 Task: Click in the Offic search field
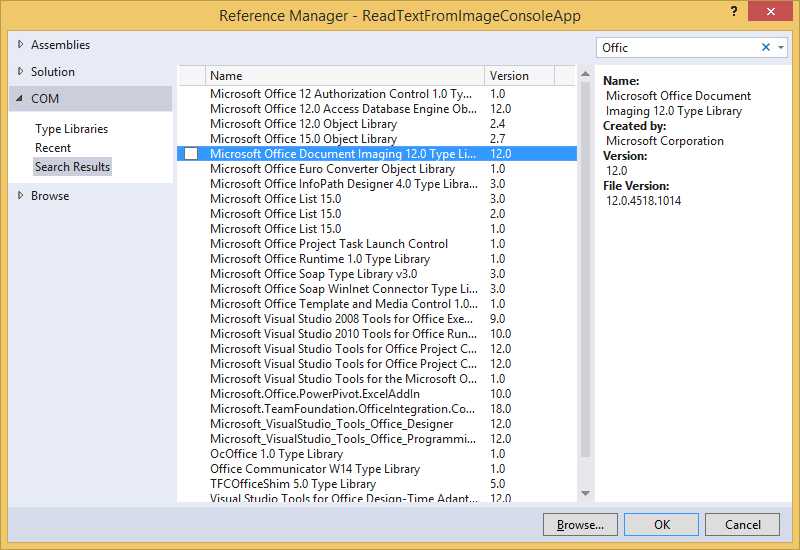pyautogui.click(x=679, y=47)
